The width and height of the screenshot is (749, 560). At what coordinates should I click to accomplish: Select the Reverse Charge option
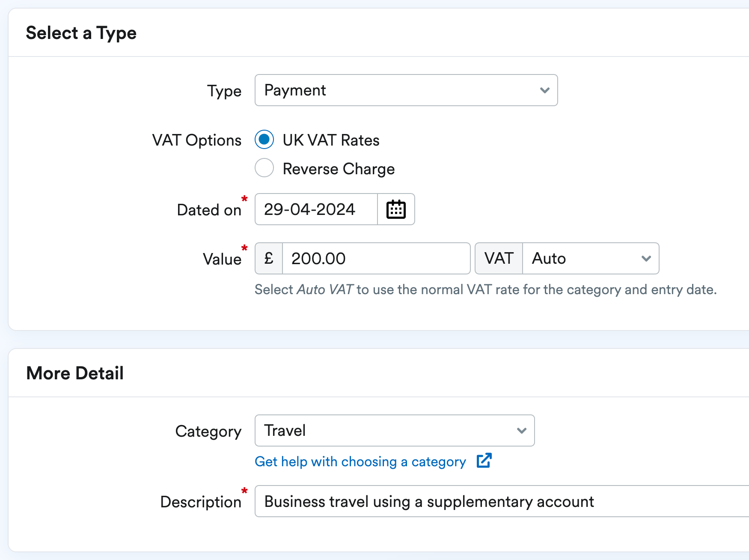[x=264, y=168]
